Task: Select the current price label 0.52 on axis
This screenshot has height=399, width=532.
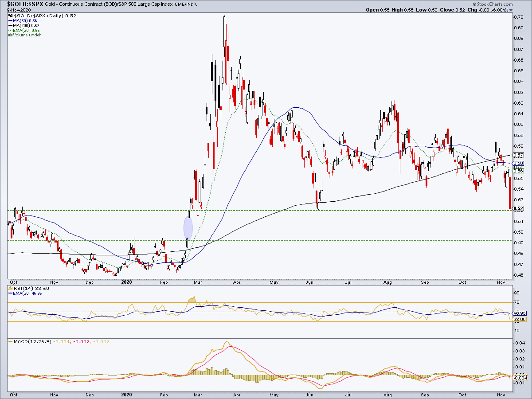Action: click(x=518, y=208)
